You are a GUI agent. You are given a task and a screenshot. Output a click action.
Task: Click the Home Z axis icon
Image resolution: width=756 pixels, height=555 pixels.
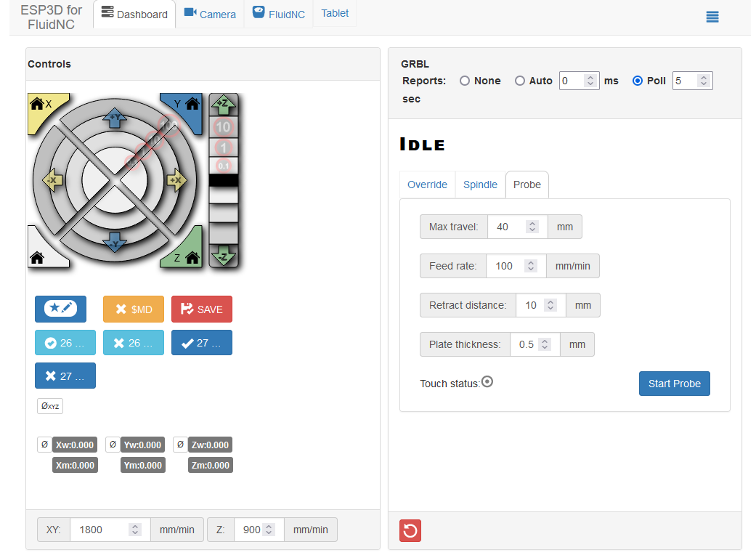(192, 257)
